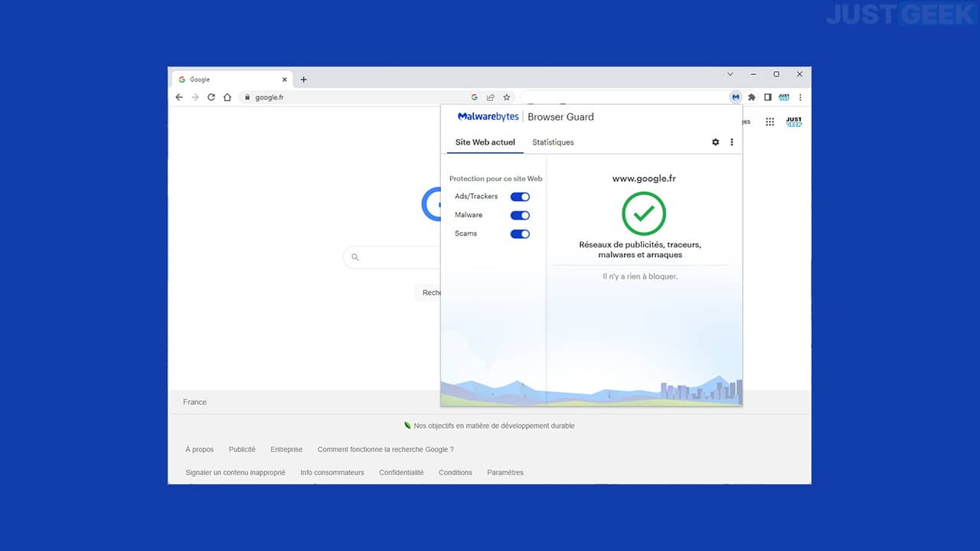
Task: Open the Publicité link
Action: [x=242, y=450]
